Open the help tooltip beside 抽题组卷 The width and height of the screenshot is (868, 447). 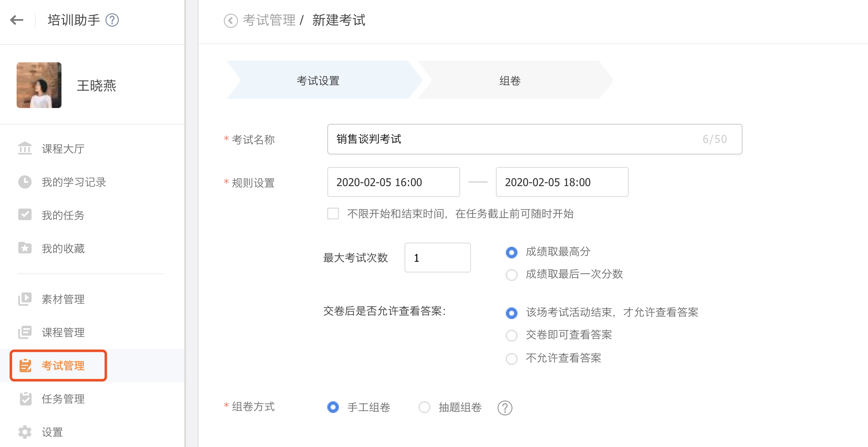(505, 408)
